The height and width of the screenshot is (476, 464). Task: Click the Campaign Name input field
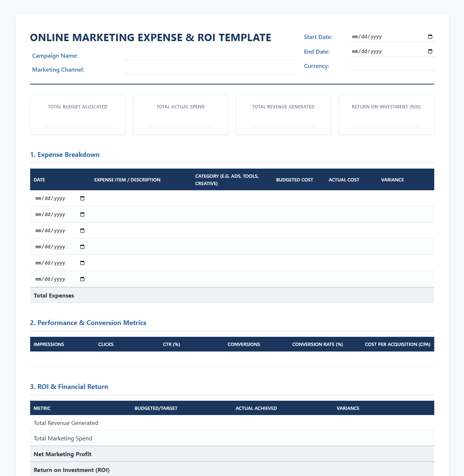(210, 55)
